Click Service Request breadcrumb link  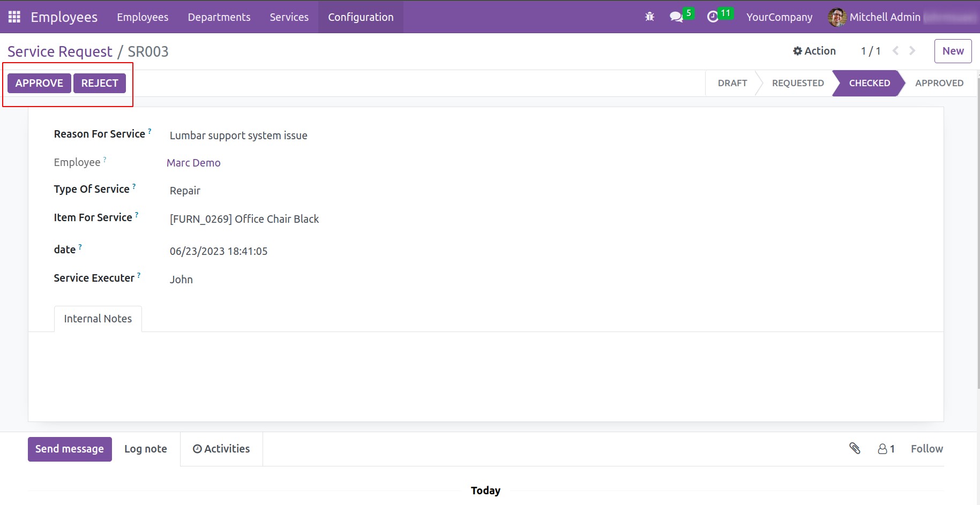click(x=60, y=51)
